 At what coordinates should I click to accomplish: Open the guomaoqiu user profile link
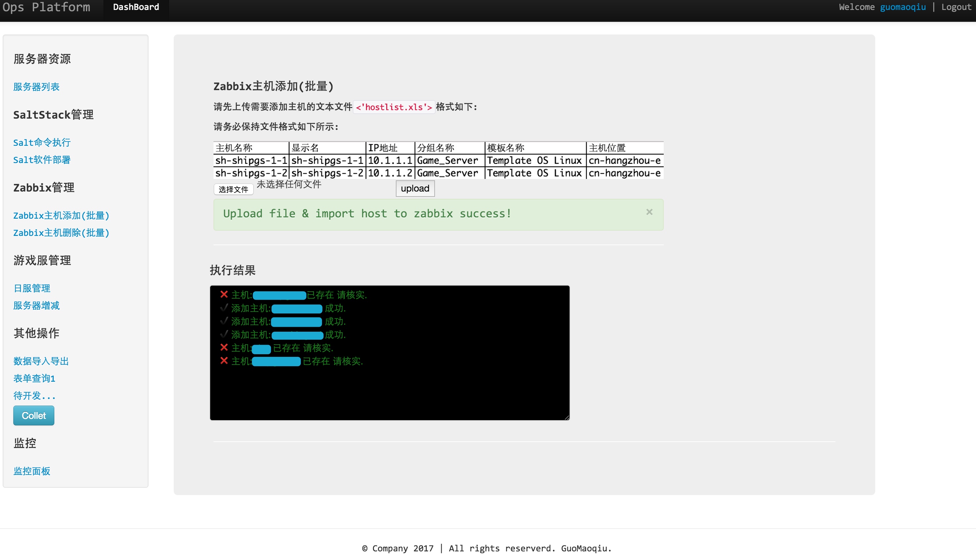tap(902, 7)
